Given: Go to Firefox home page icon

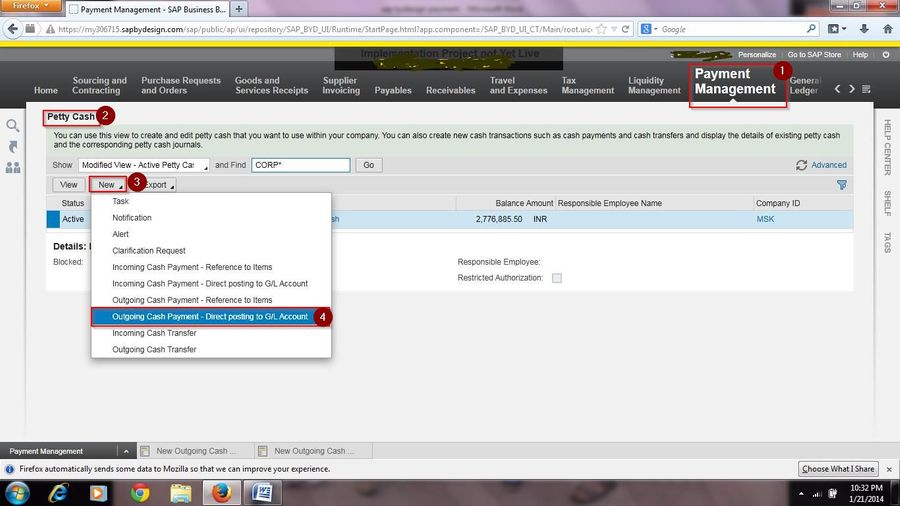Looking at the screenshot, I should pos(887,29).
